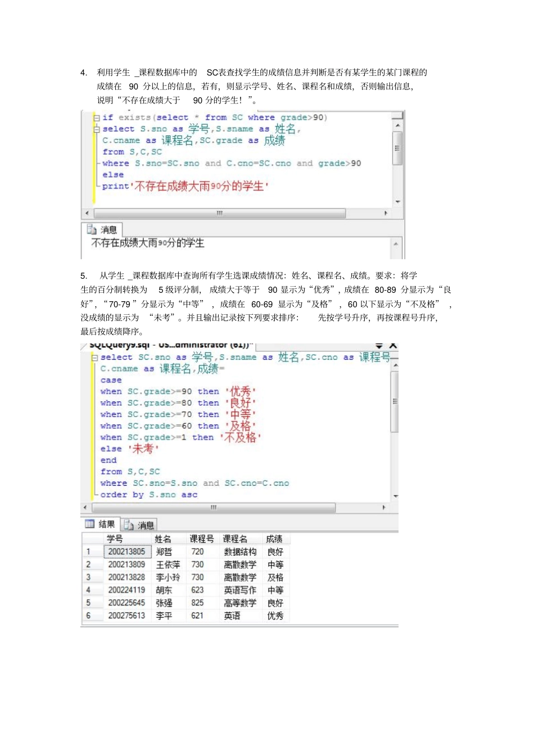Click the 'order by S.sno asc' code line
Image resolution: width=534 pixels, height=756 pixels.
149,495
